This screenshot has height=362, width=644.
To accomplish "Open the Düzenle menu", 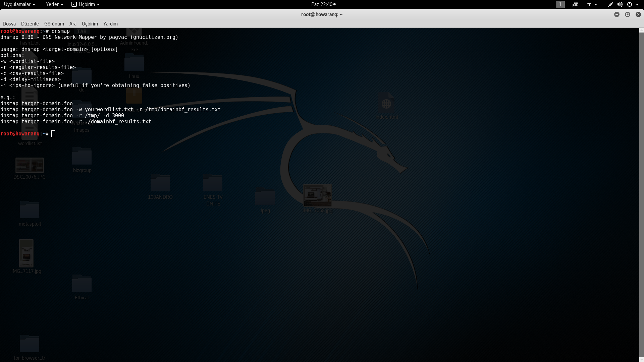I will pos(30,24).
